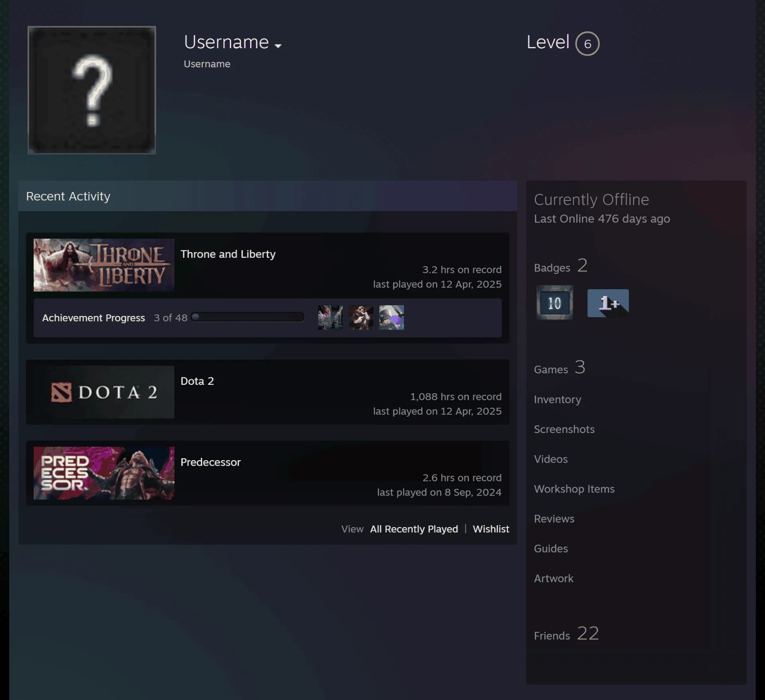
Task: Click the Achievement Progress bar
Action: pyautogui.click(x=248, y=317)
